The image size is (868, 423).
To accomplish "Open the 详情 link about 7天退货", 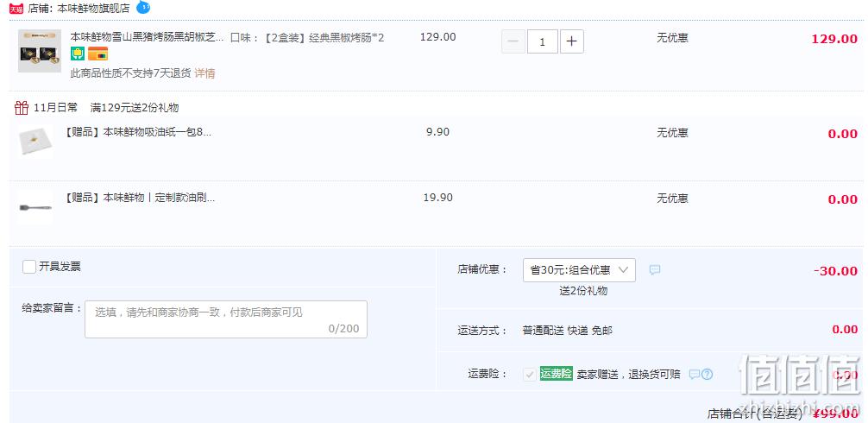I will pyautogui.click(x=204, y=73).
